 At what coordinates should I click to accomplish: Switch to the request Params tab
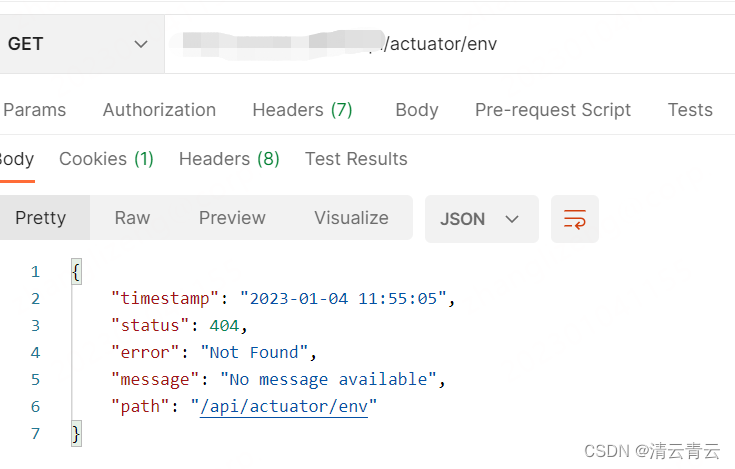pos(35,110)
